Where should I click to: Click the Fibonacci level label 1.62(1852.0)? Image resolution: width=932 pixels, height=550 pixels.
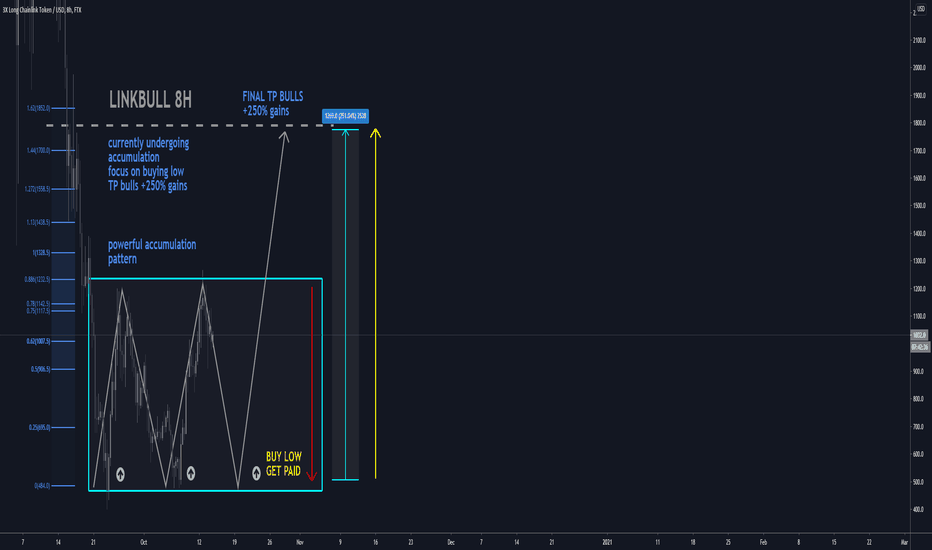point(38,108)
